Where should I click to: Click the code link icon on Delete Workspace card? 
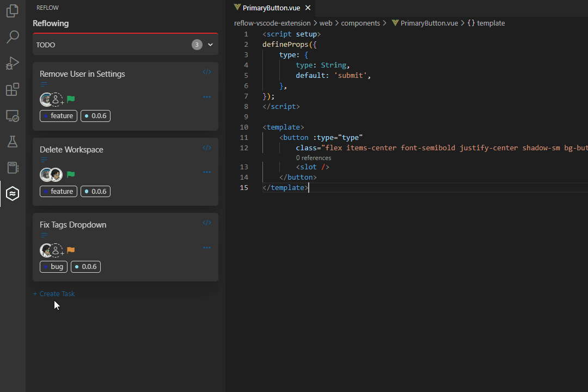(207, 147)
